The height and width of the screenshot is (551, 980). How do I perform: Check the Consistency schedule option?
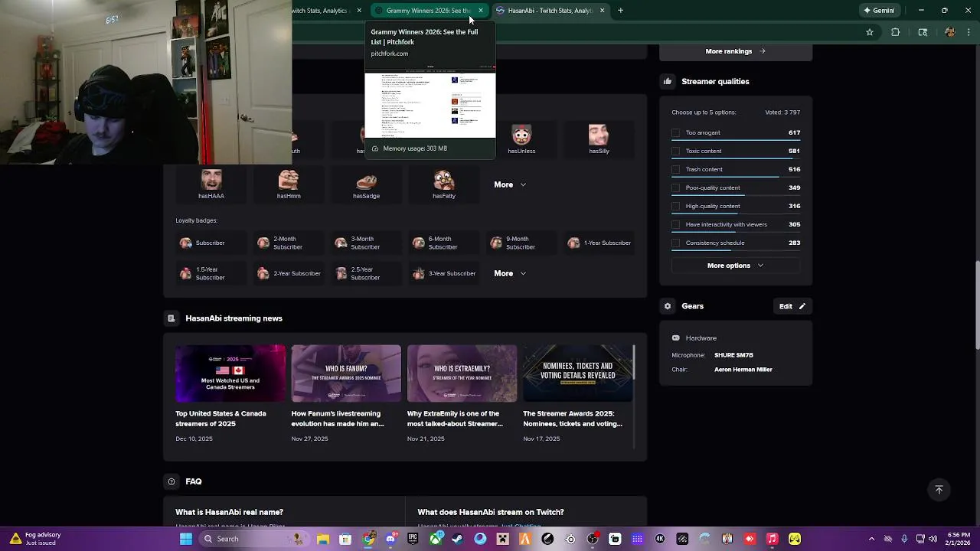tap(676, 243)
